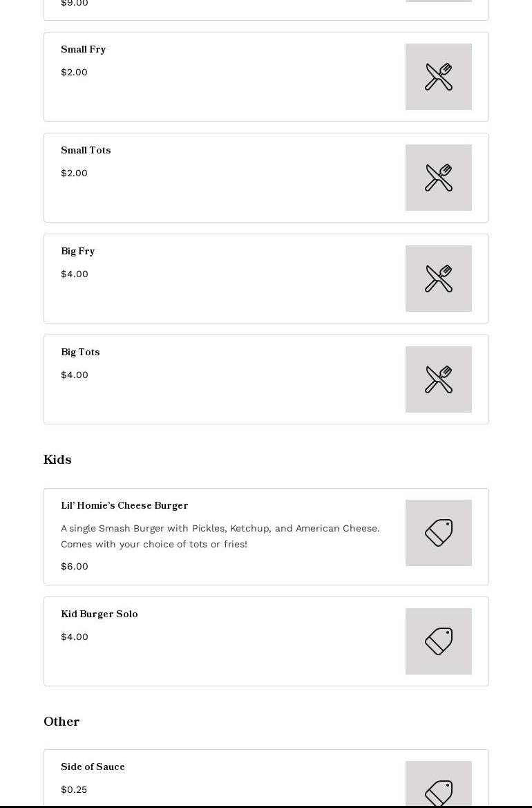Click the Small Fry utensils icon

point(438,77)
